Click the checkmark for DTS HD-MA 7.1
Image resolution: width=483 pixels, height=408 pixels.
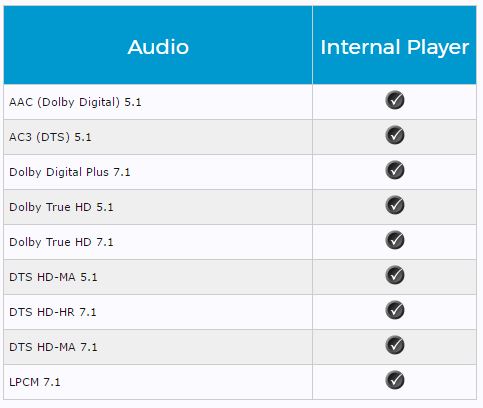pyautogui.click(x=395, y=345)
